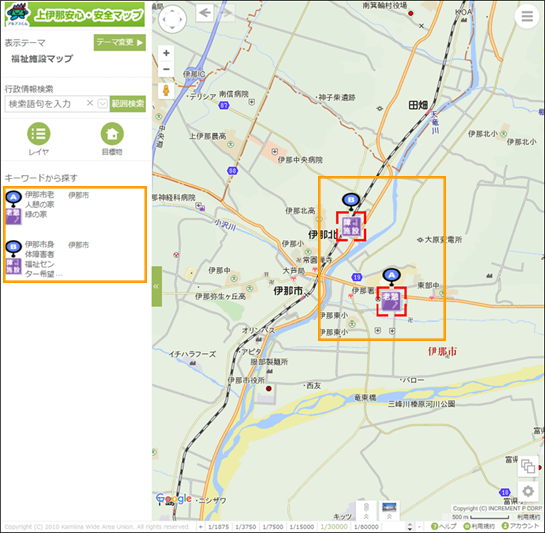Open the hamburger menu at top right
Viewport: 545px width, 533px height.
pos(527,16)
